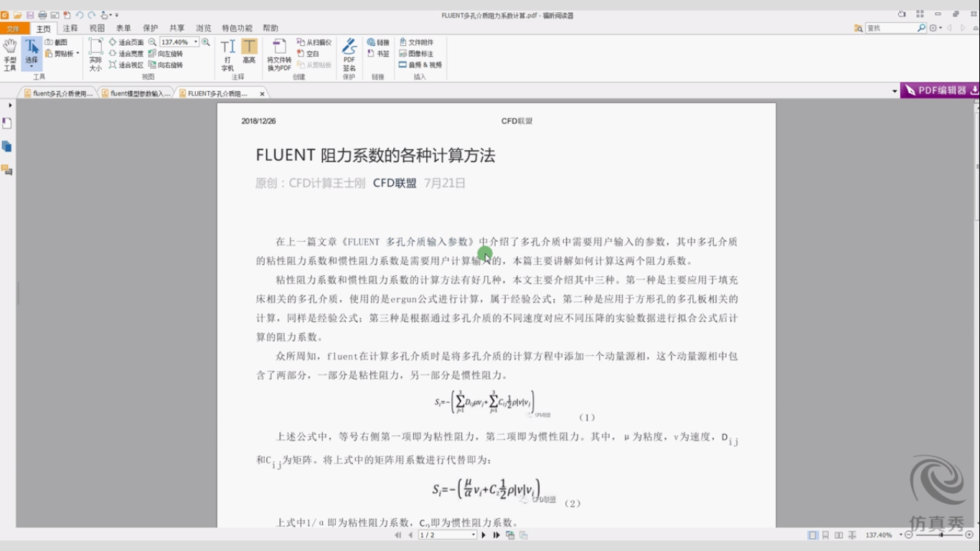980x551 pixels.
Task: Open the Bookmarks panel in sidebar
Action: [x=7, y=123]
